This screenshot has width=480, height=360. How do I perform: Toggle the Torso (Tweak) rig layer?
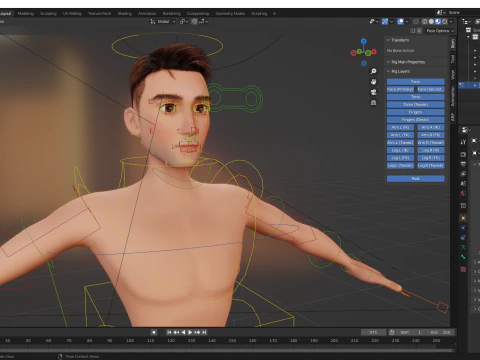(416, 105)
